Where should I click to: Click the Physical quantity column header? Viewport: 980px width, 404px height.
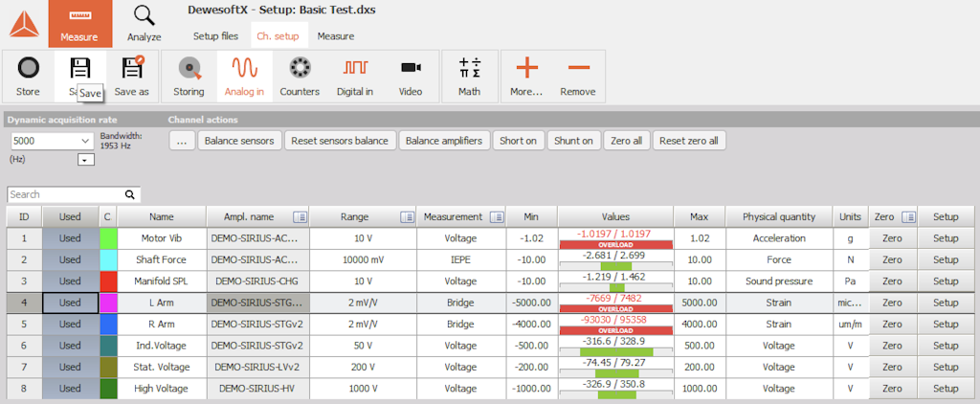(779, 217)
